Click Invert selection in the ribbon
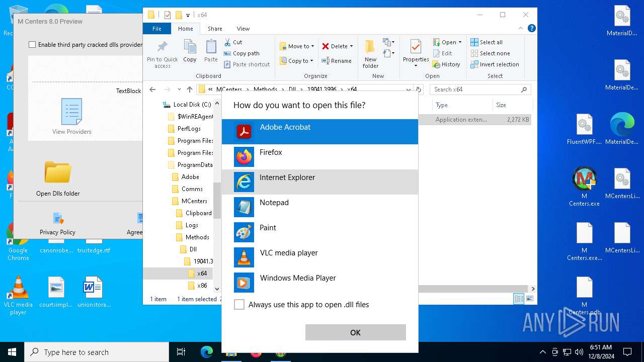 click(x=495, y=64)
